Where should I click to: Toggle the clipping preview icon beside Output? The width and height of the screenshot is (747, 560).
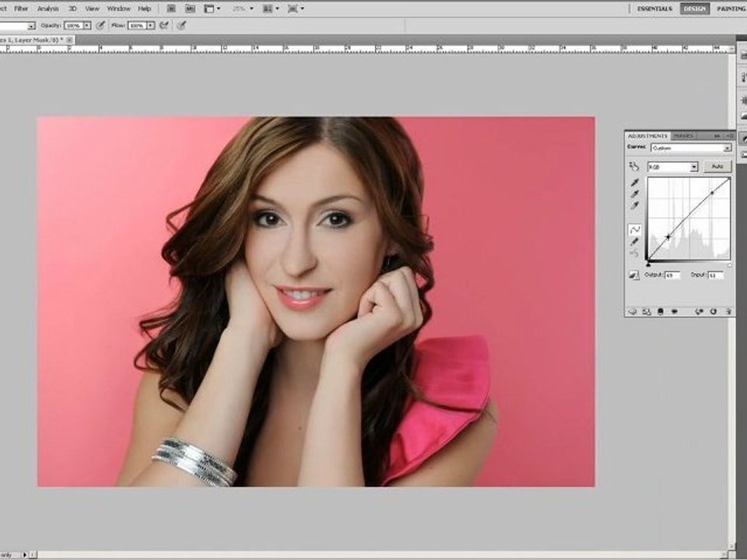click(x=633, y=275)
